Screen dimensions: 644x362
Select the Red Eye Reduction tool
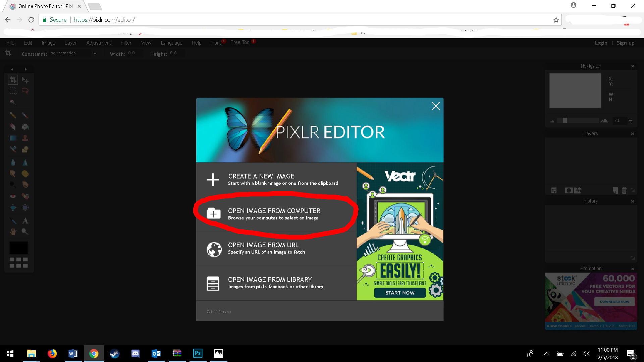[13, 196]
